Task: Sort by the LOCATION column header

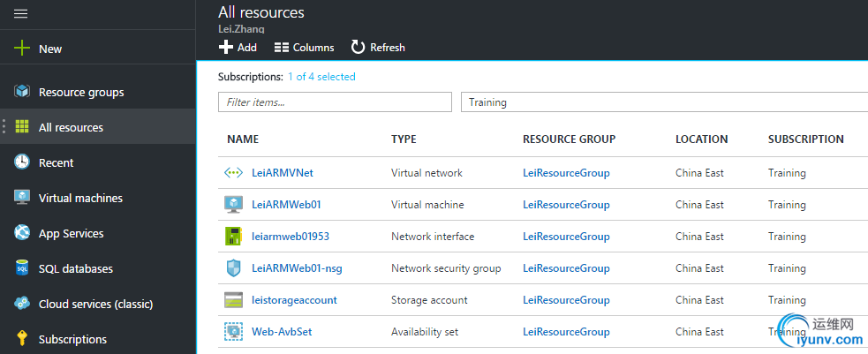Action: coord(701,139)
